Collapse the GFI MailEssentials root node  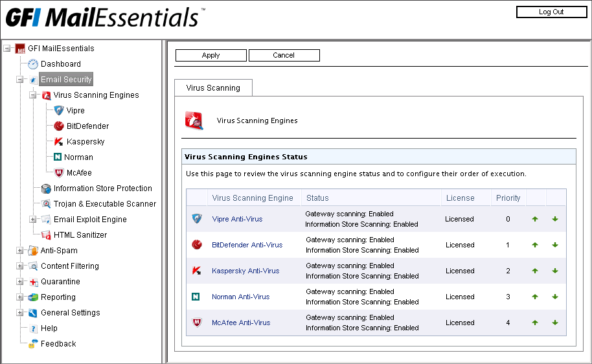pos(6,49)
